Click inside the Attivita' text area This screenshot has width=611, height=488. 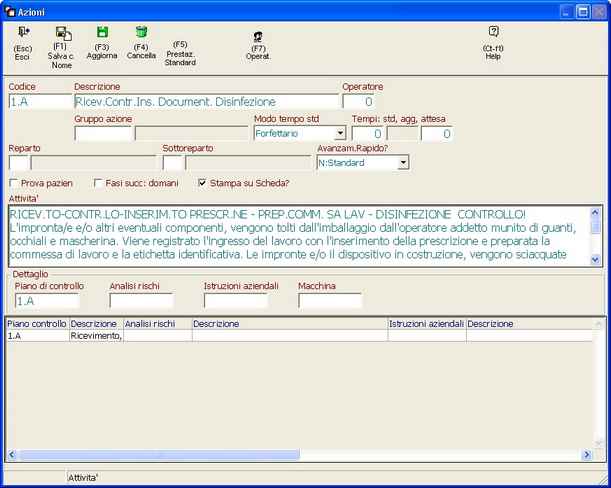[x=299, y=235]
